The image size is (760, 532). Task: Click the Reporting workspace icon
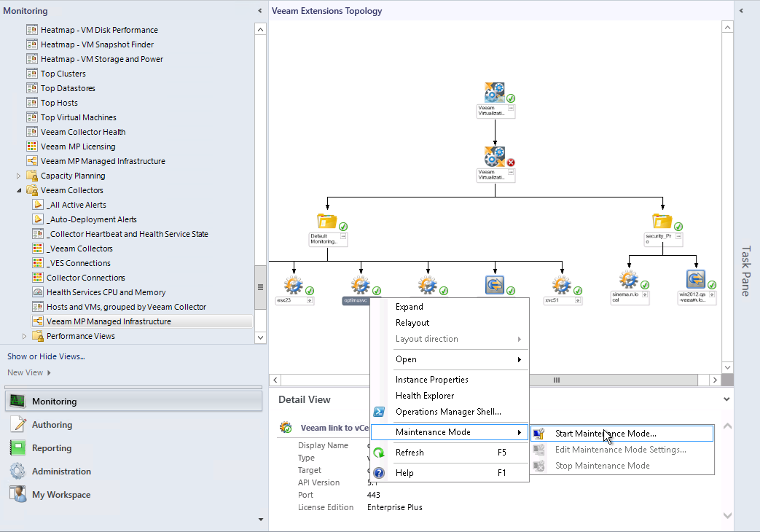[18, 447]
